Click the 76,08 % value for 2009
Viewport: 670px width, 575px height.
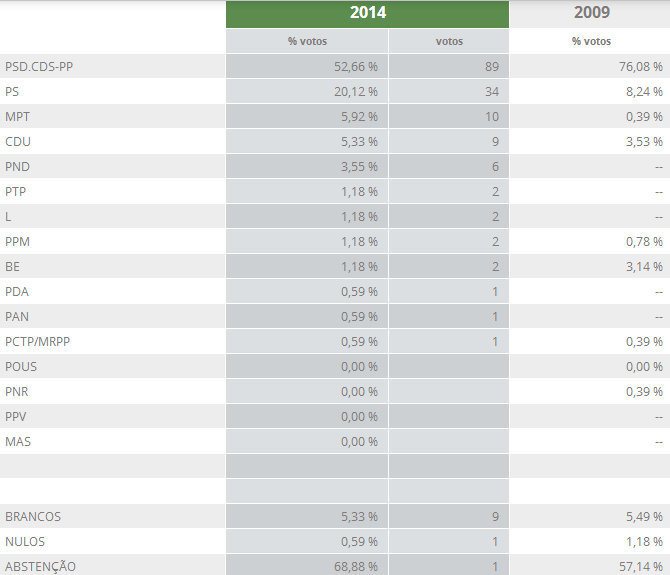(641, 67)
